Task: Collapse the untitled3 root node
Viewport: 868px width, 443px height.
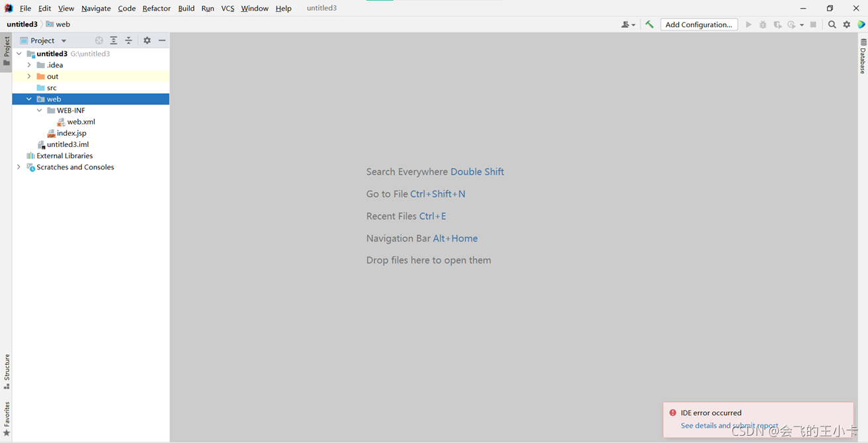Action: 19,54
